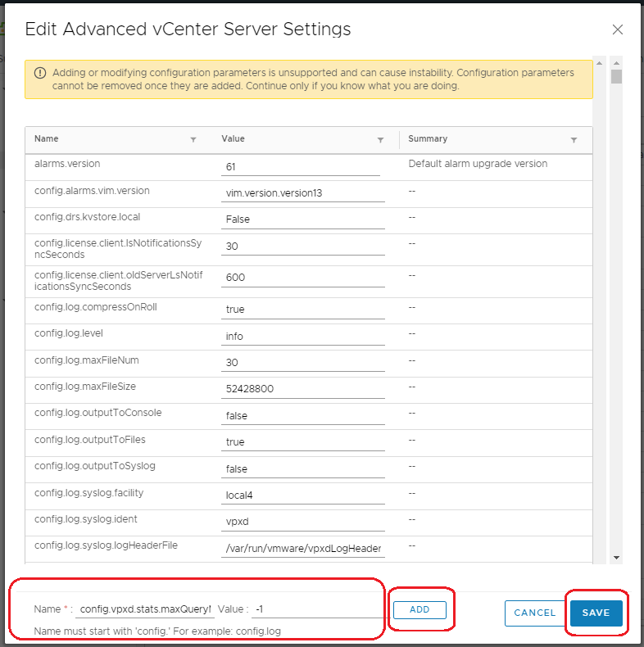Select the config.log.syslog.ident name

pos(86,519)
